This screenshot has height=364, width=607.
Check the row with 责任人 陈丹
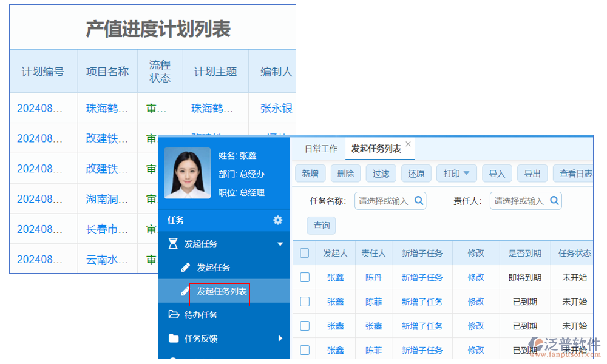[305, 277]
